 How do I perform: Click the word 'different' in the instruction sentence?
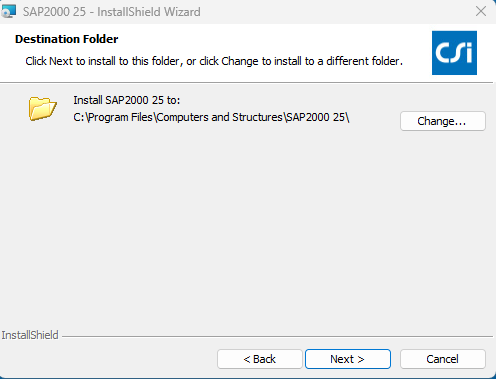pyautogui.click(x=348, y=61)
